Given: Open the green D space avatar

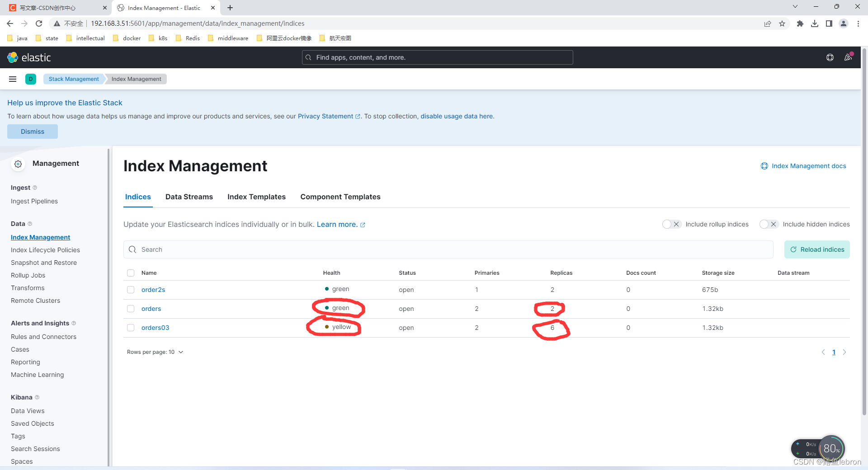Looking at the screenshot, I should [31, 79].
